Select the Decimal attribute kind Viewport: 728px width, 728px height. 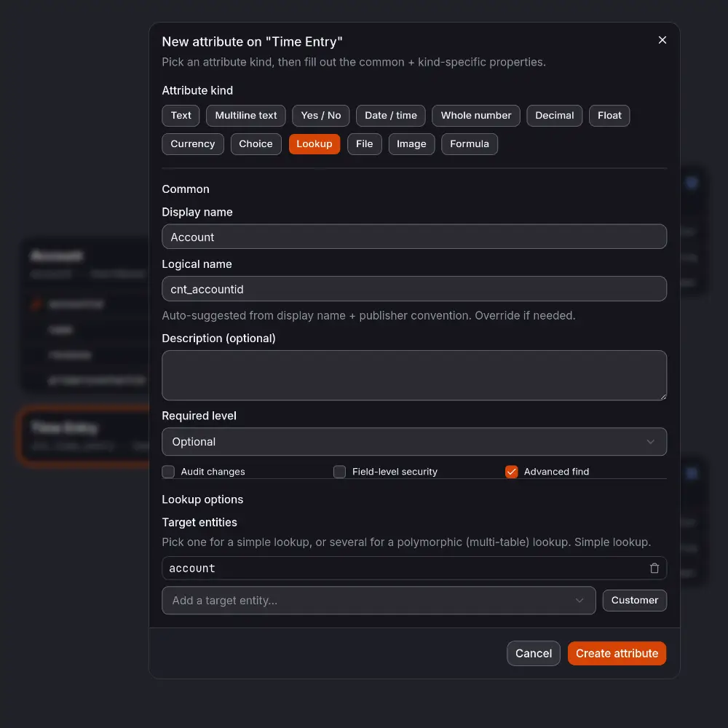[x=554, y=116]
